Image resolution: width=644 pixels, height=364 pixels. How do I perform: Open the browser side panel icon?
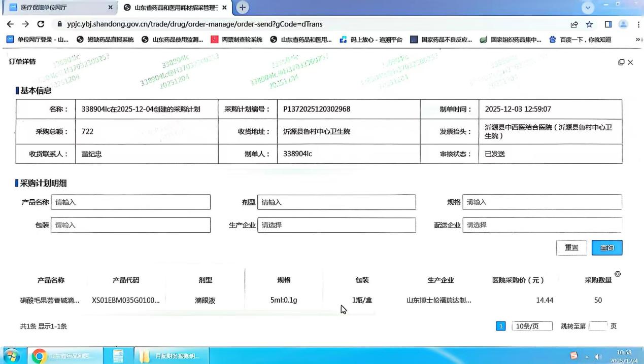coord(608,24)
